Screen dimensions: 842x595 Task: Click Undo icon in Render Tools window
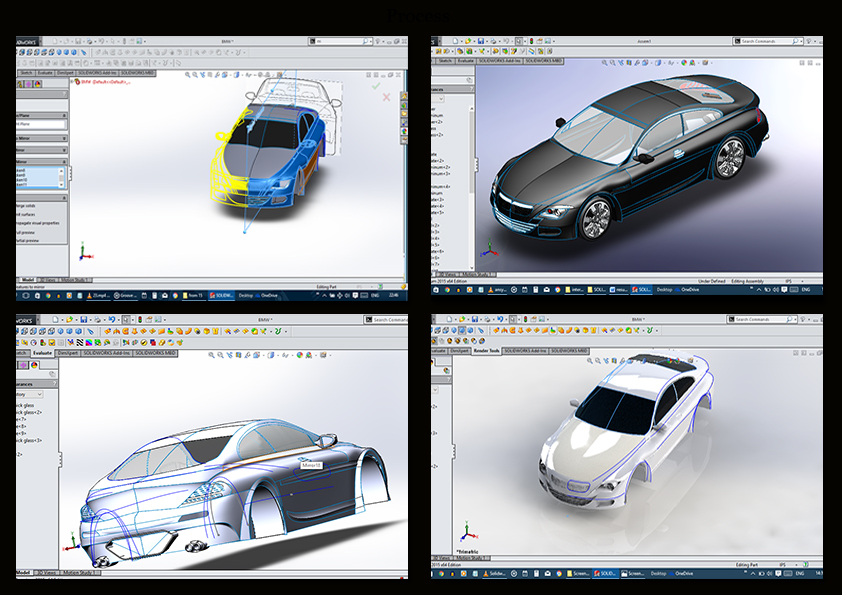[x=500, y=319]
